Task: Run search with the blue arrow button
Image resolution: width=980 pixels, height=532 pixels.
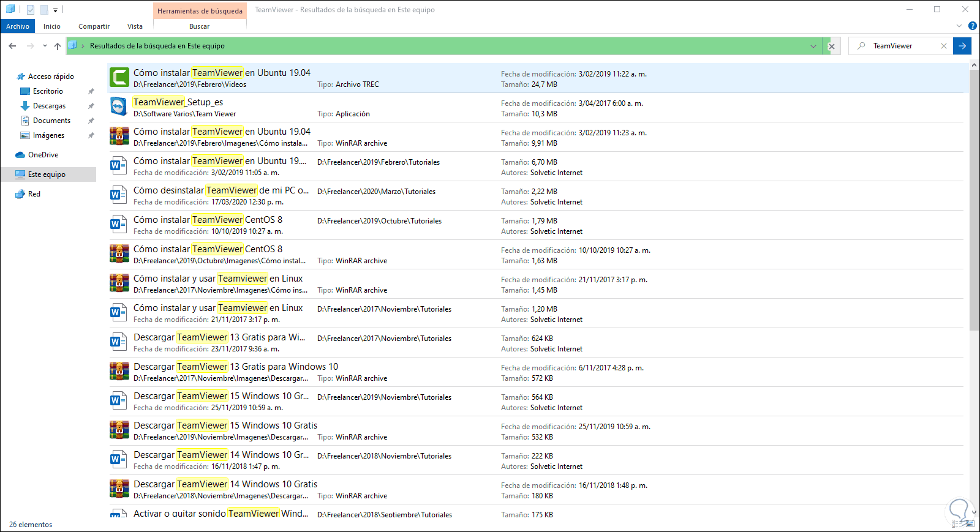Action: [962, 46]
